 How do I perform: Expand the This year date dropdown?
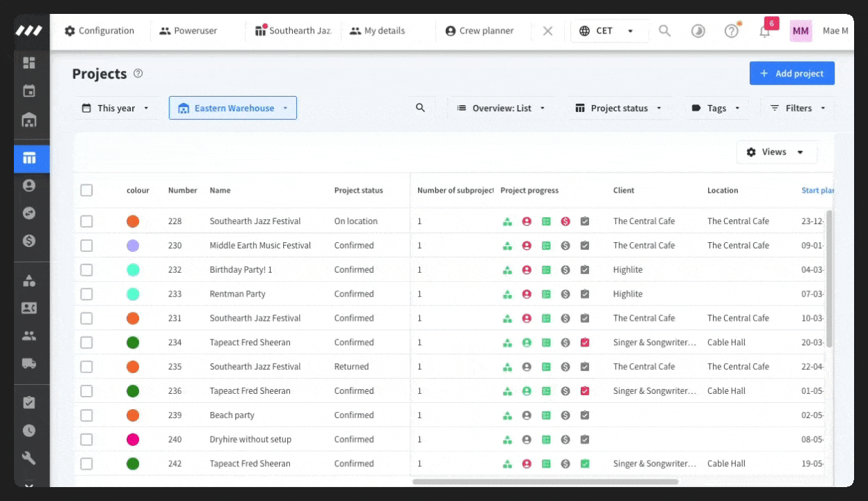[115, 108]
